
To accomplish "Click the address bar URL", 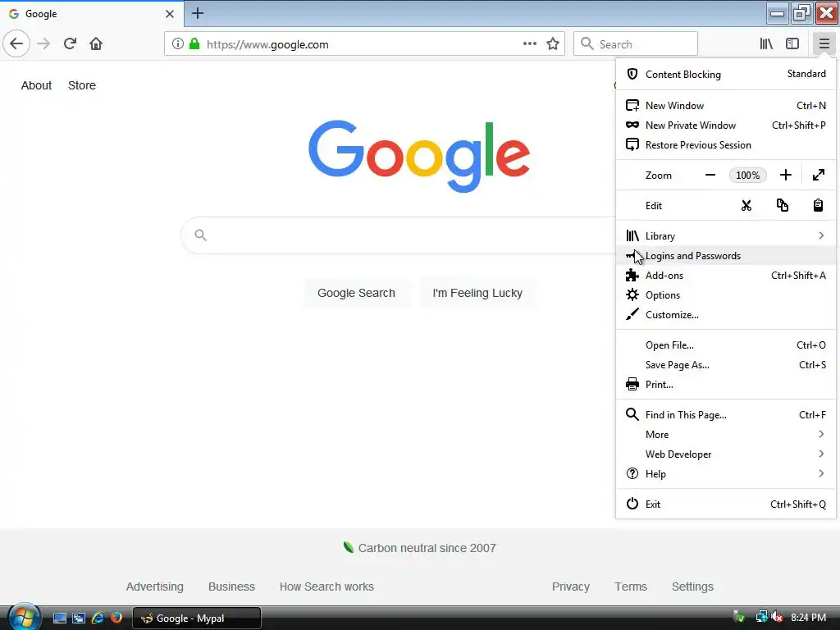I will tap(268, 44).
